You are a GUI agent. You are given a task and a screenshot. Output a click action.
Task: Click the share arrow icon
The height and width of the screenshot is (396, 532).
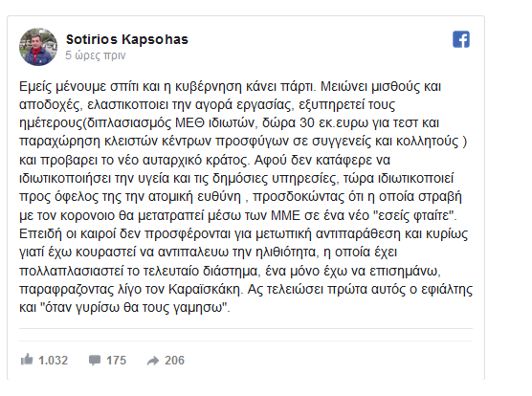(x=153, y=361)
